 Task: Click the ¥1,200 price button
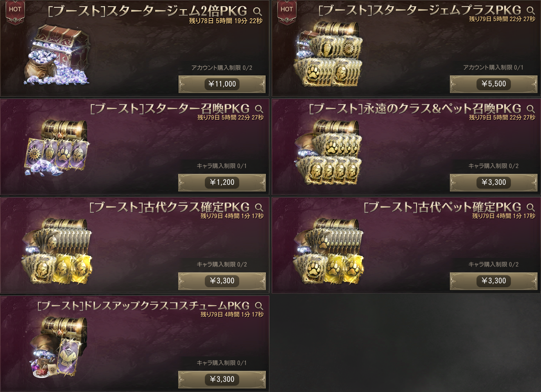[222, 183]
